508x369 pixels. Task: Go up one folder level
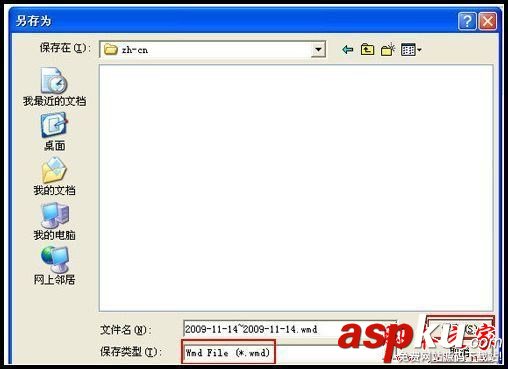[367, 50]
